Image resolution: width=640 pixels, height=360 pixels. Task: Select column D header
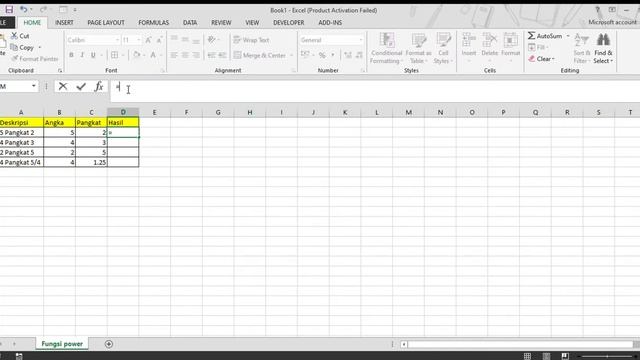click(123, 112)
